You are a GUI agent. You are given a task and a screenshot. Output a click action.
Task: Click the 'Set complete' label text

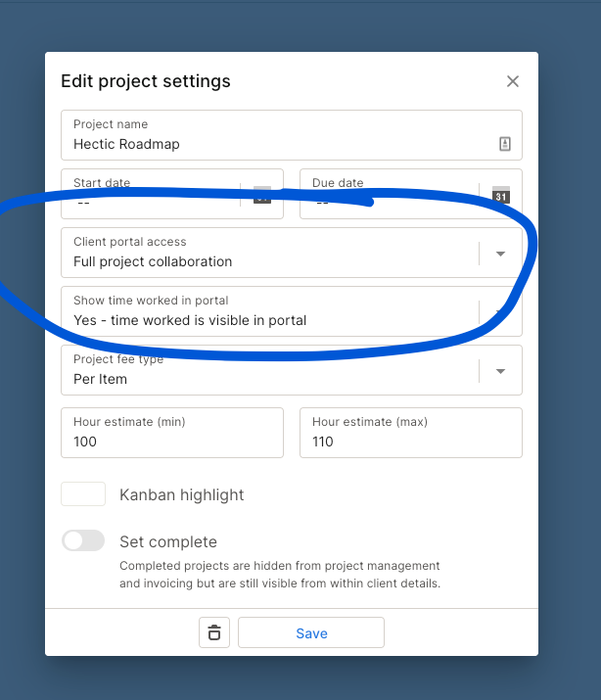point(168,541)
